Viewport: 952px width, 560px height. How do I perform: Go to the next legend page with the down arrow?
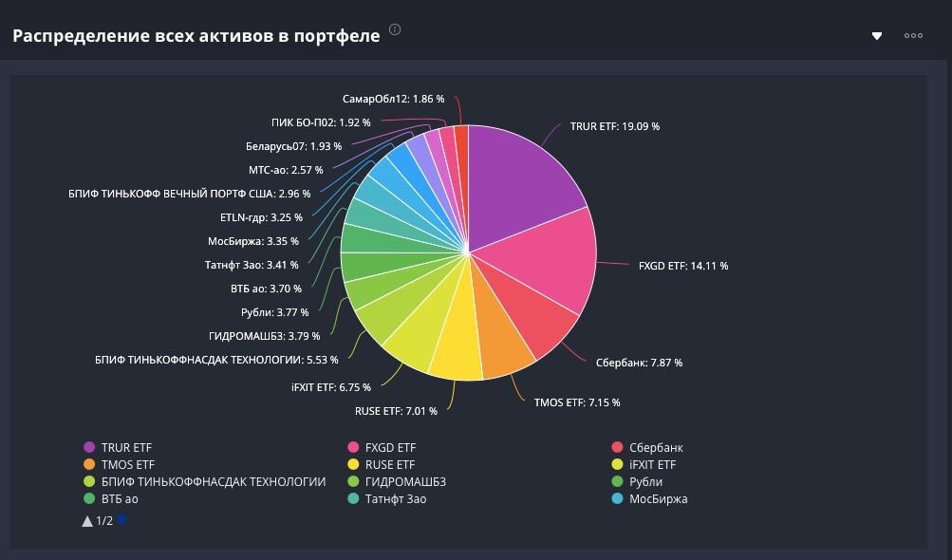tap(122, 520)
